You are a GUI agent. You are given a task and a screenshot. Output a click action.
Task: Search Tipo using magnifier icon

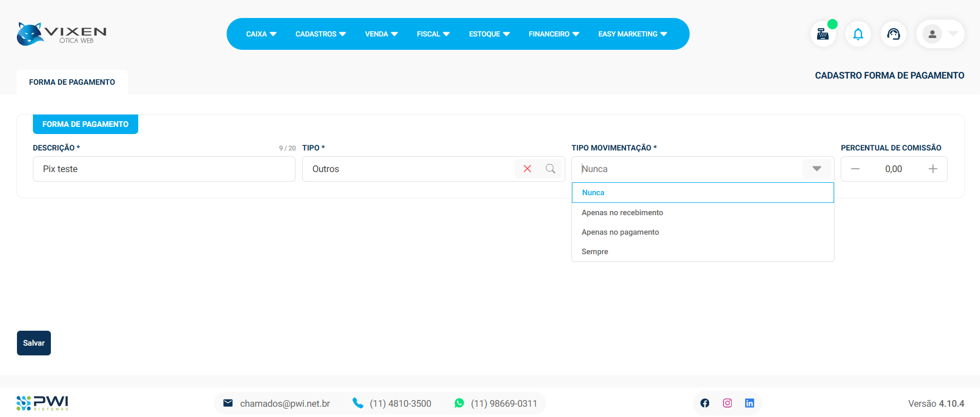[x=550, y=169]
